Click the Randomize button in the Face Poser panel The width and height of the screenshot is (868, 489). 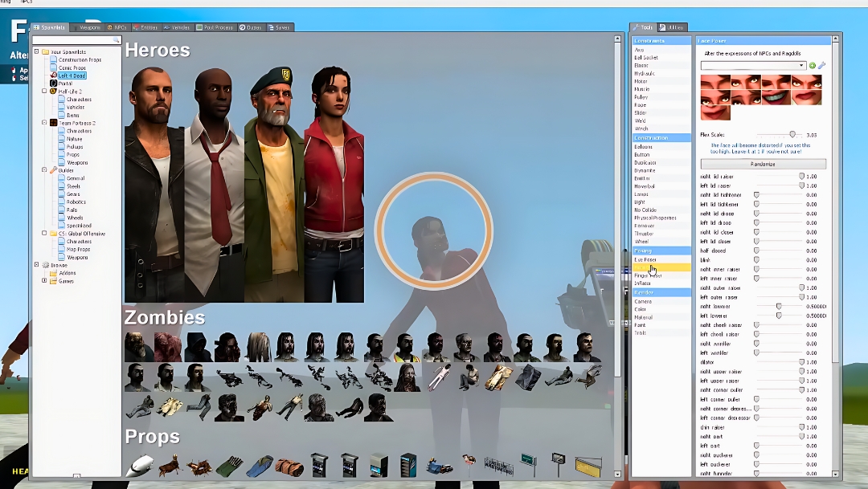click(763, 164)
